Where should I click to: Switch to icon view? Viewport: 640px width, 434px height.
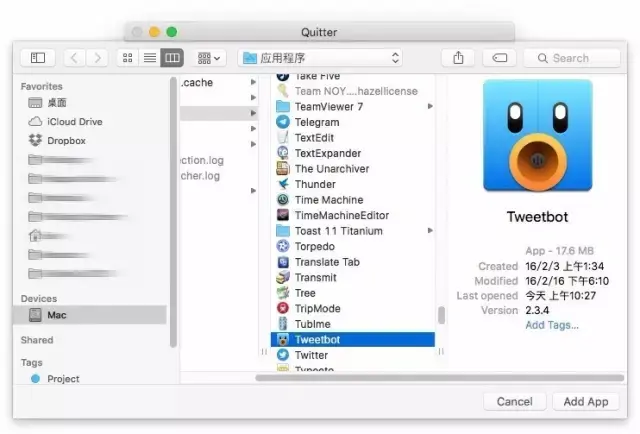tap(128, 58)
